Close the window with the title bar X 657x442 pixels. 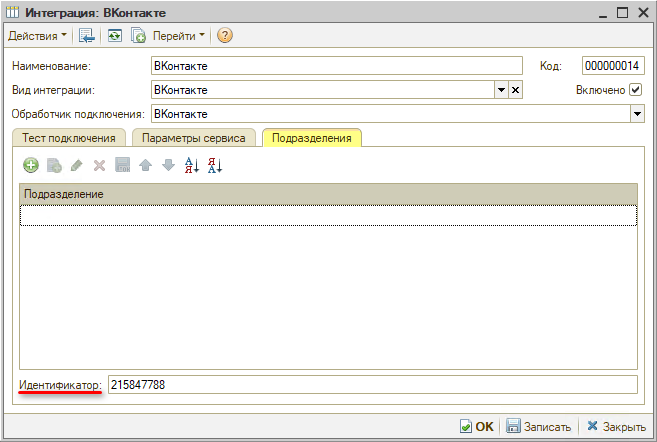pyautogui.click(x=643, y=13)
